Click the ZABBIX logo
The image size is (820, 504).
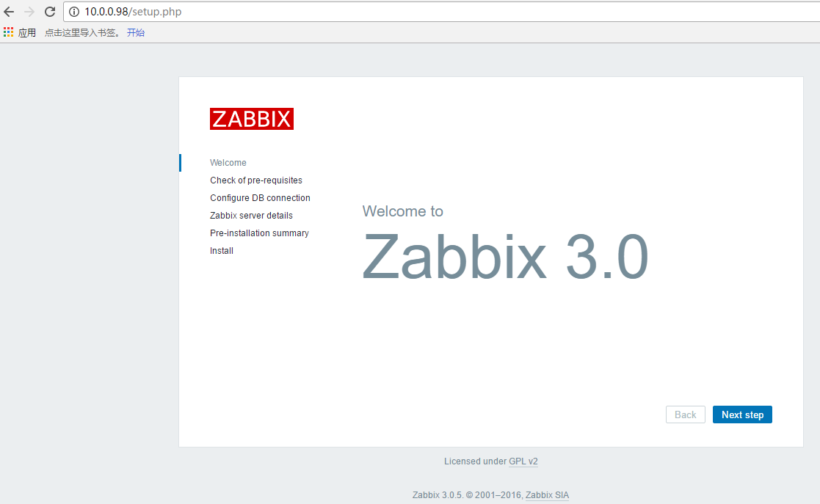tap(252, 119)
